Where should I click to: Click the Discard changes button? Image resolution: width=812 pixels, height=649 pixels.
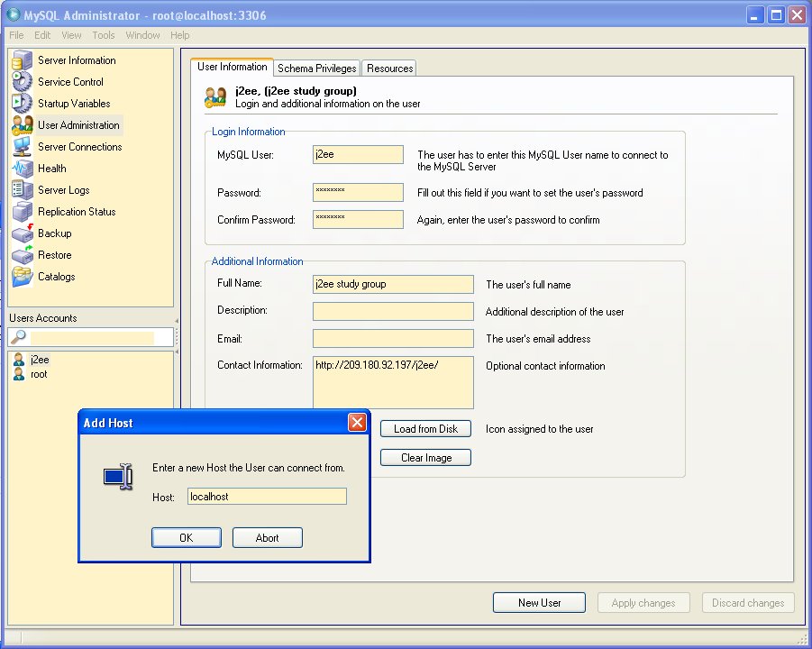tap(748, 603)
